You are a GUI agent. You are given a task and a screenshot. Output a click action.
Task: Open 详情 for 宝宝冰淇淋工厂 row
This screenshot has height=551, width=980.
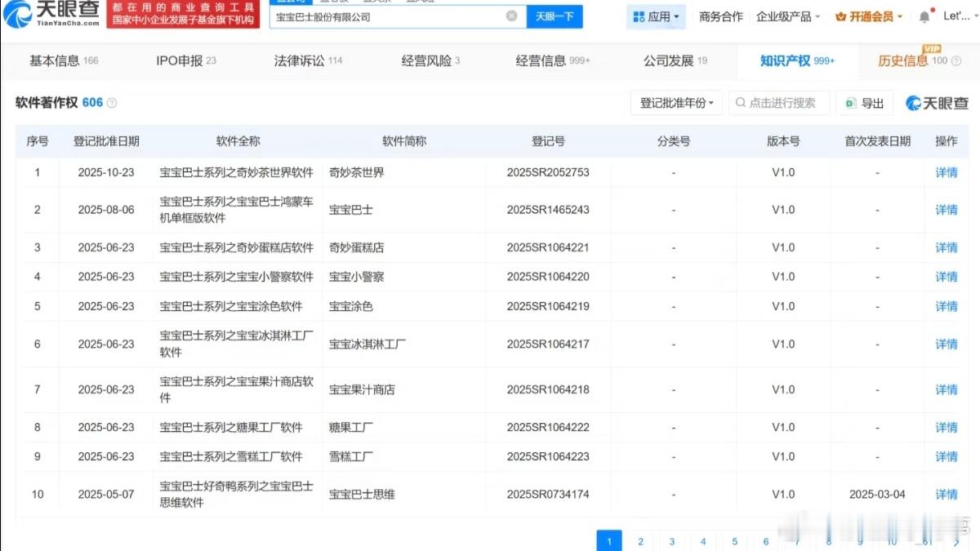pos(947,344)
